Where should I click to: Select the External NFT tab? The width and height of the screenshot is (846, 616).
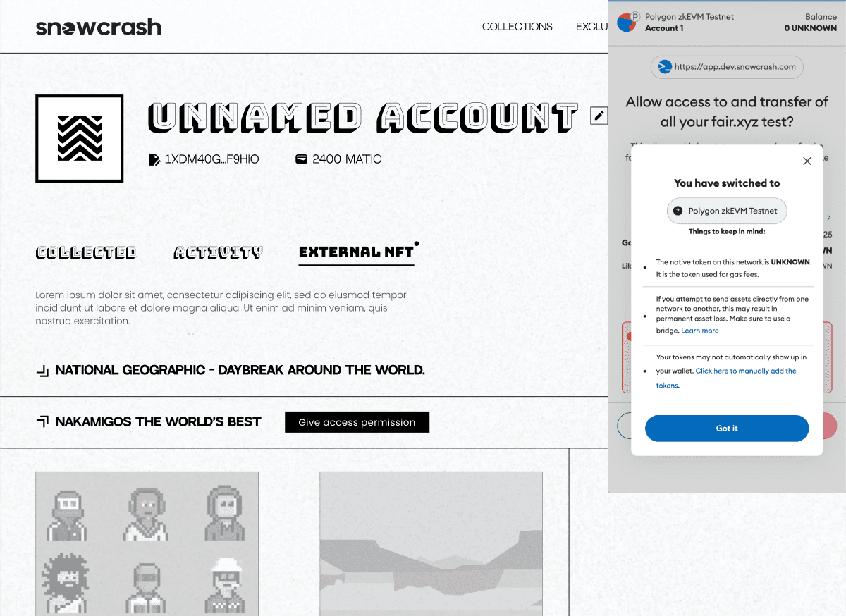point(357,252)
